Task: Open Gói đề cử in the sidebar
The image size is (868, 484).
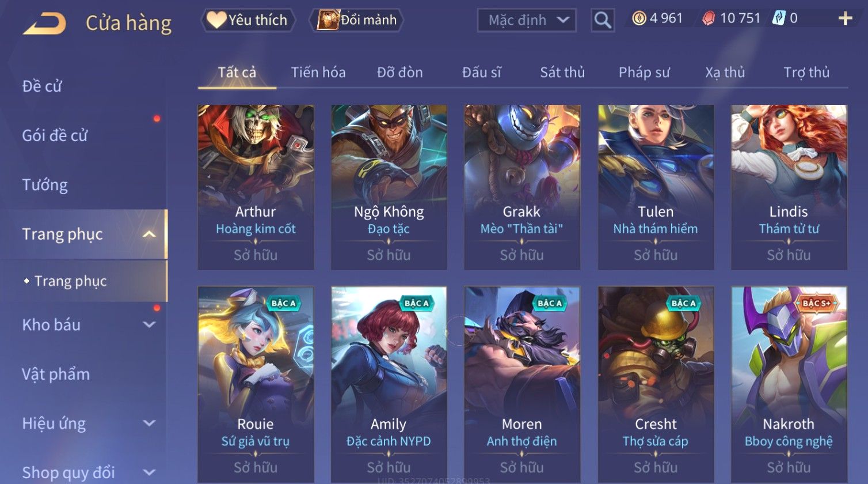Action: coord(55,135)
